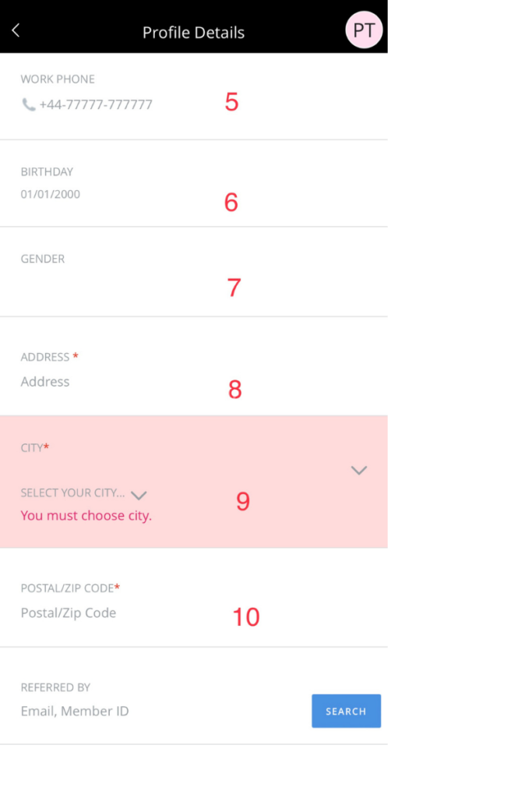532x798 pixels.
Task: Tap the phone icon beside work number
Action: point(29,104)
